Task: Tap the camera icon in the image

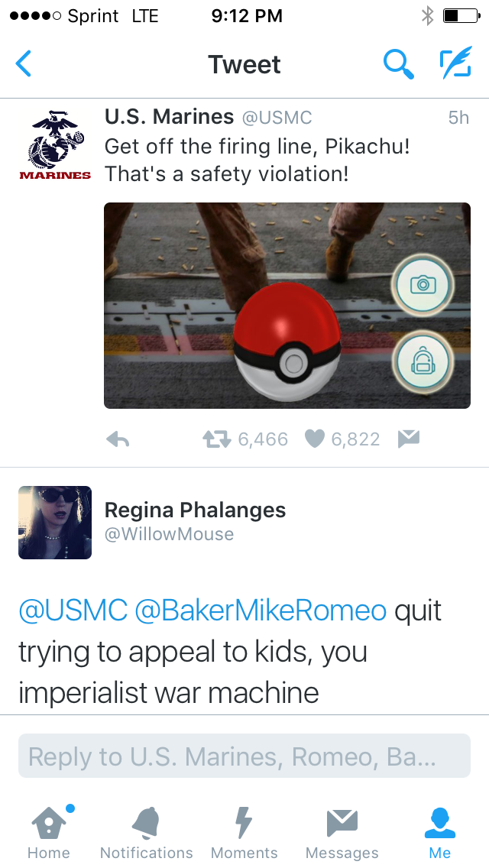Action: point(423,284)
